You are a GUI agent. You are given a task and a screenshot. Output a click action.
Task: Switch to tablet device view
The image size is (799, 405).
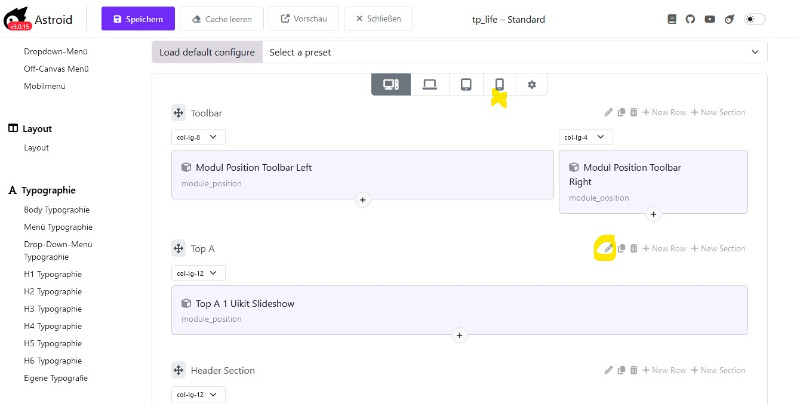(x=466, y=85)
